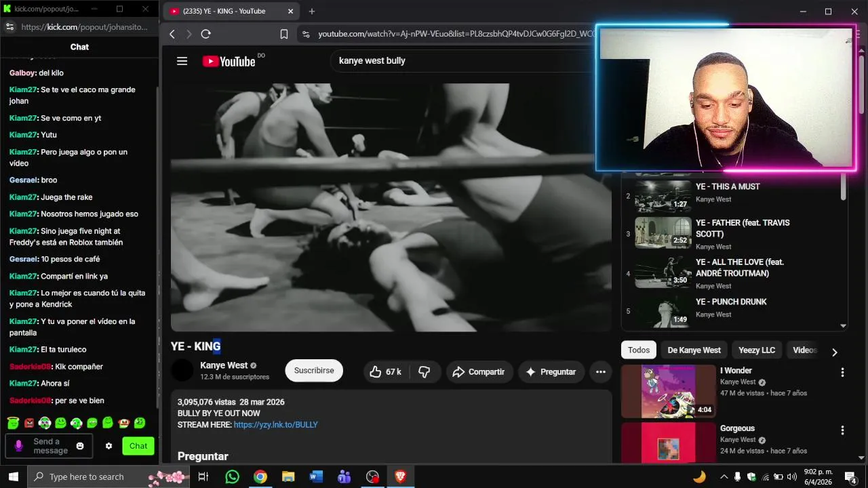
Task: Click the Preguntar button under the video
Action: pyautogui.click(x=551, y=371)
